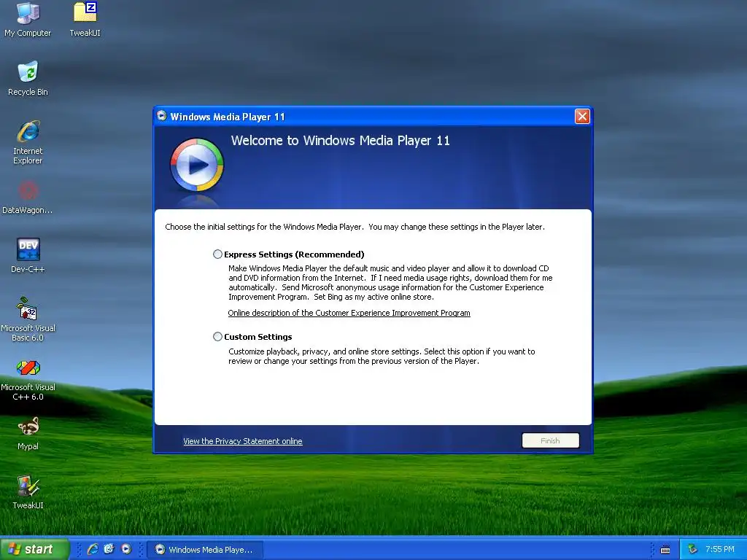Click 'Choose the initial settings' instruction text

pyautogui.click(x=355, y=227)
